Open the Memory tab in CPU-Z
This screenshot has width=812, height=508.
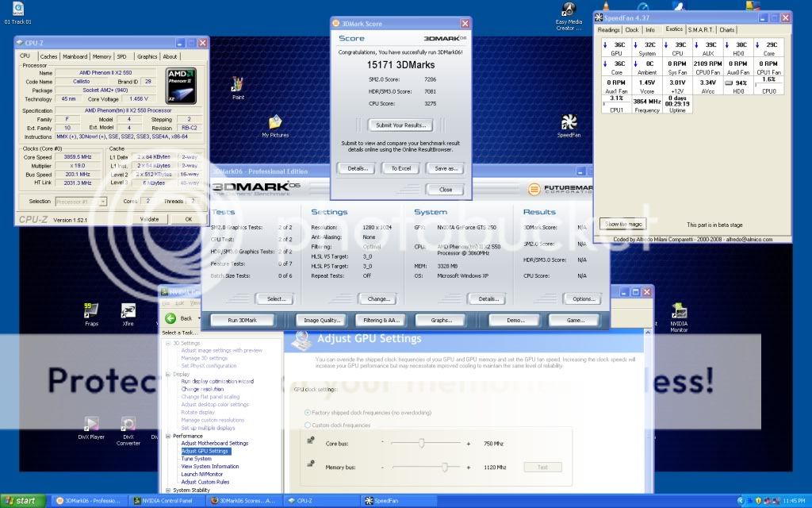[101, 56]
